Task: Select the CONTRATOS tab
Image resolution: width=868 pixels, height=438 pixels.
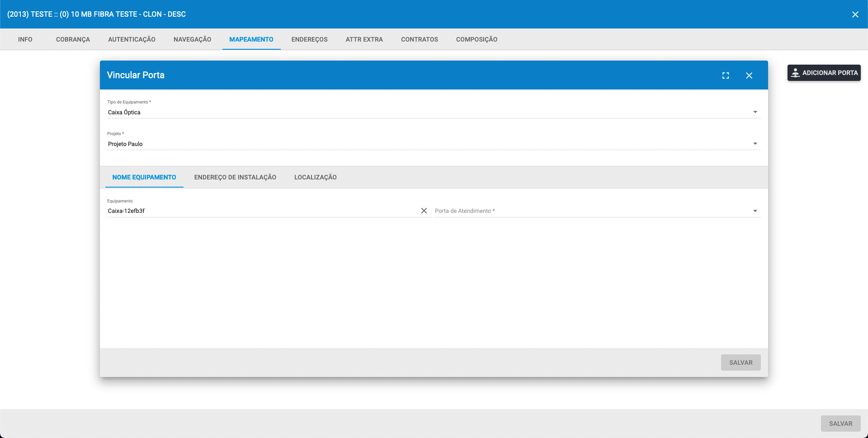Action: click(x=420, y=39)
